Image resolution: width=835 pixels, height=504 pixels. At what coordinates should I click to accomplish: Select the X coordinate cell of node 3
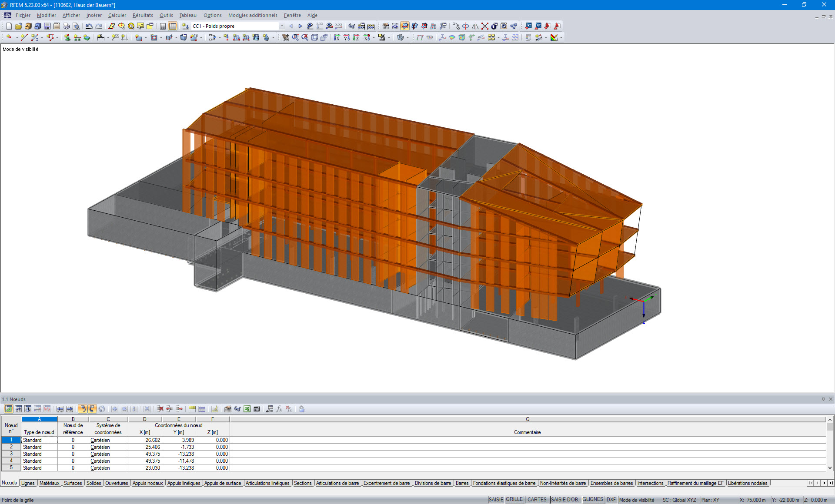144,454
